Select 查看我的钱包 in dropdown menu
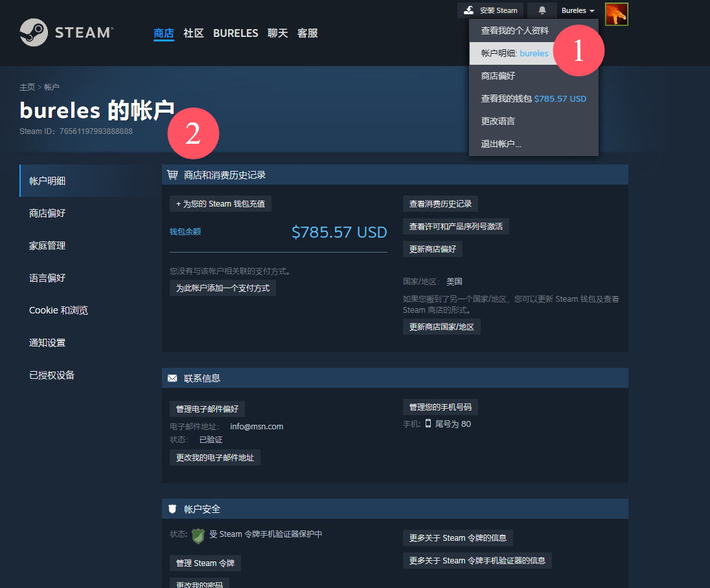Screen dimensions: 710x588 coord(533,98)
